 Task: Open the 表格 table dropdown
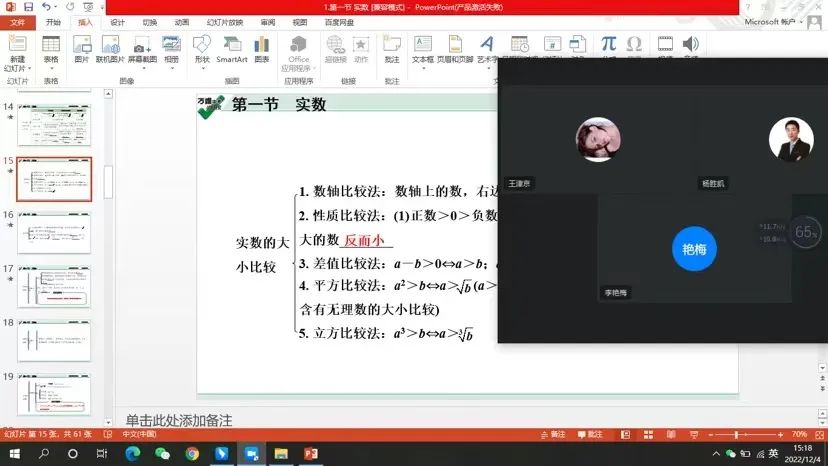pyautogui.click(x=51, y=60)
